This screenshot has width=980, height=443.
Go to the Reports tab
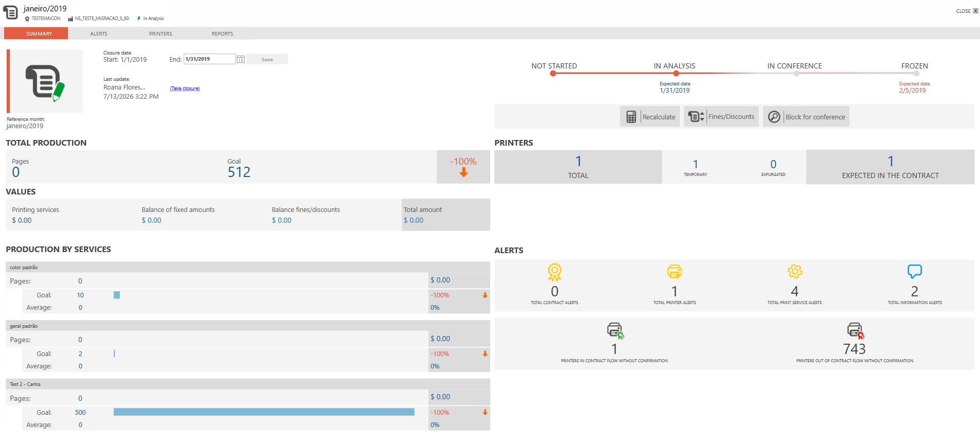coord(222,33)
